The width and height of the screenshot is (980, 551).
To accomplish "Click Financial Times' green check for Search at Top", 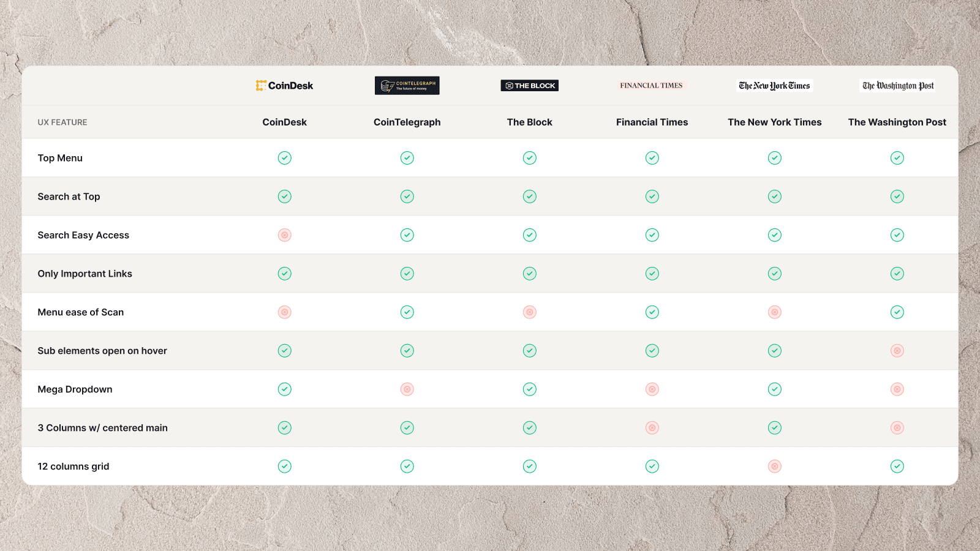I will tap(652, 197).
